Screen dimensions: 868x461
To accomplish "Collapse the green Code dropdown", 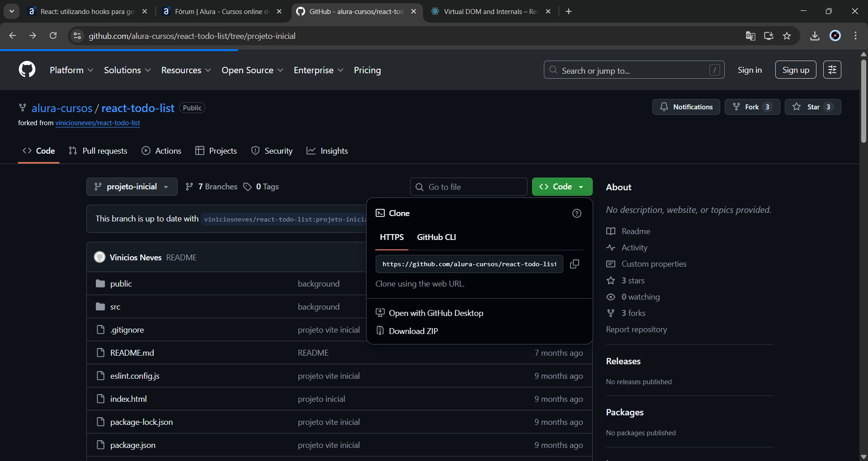I will (562, 187).
